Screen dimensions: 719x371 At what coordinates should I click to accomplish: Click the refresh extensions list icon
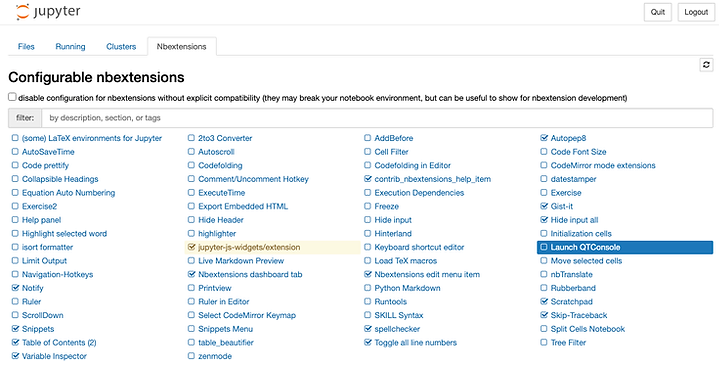coord(706,65)
